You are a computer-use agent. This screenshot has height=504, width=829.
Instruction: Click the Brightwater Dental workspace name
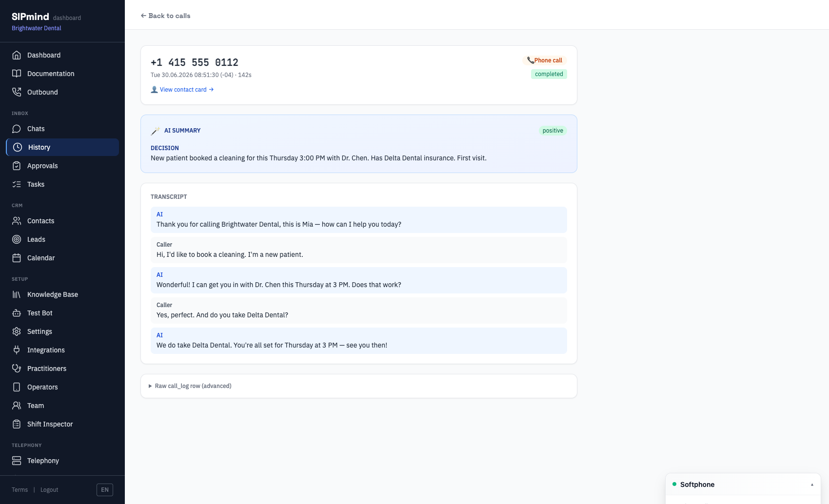[37, 28]
